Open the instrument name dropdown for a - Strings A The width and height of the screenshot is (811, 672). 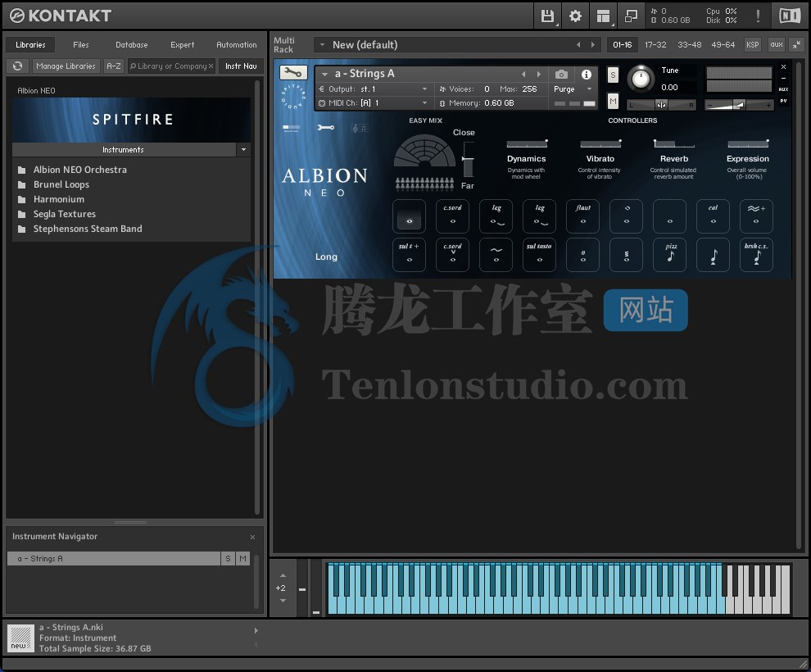(x=325, y=74)
